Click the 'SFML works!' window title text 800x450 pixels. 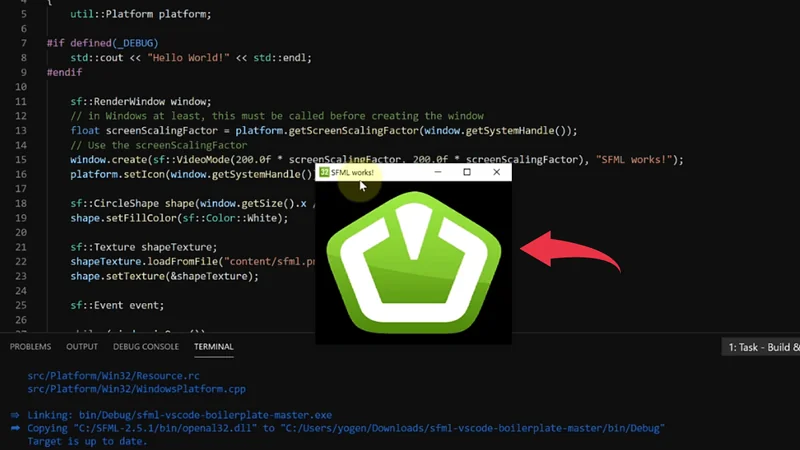pyautogui.click(x=353, y=173)
